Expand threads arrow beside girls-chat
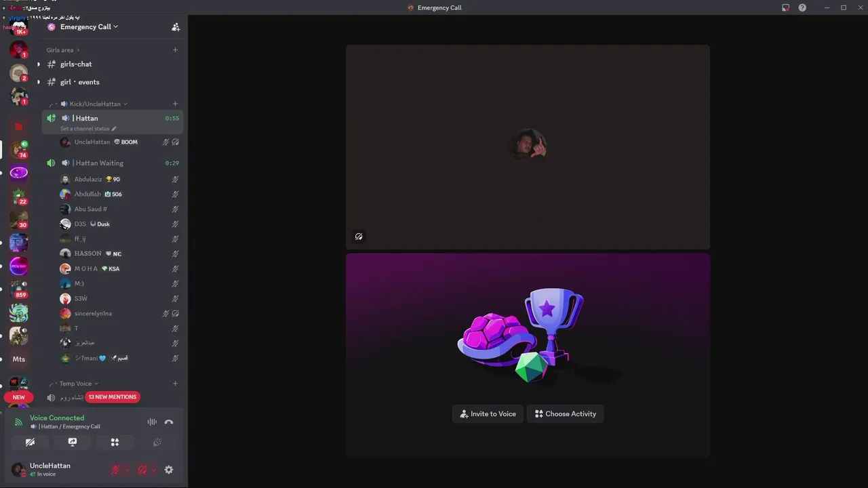868x488 pixels. [x=38, y=64]
